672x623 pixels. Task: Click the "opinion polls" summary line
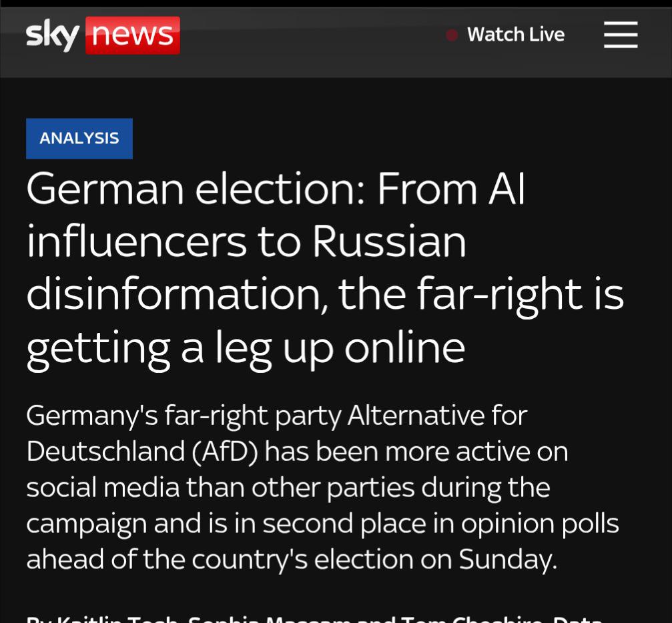coord(322,524)
